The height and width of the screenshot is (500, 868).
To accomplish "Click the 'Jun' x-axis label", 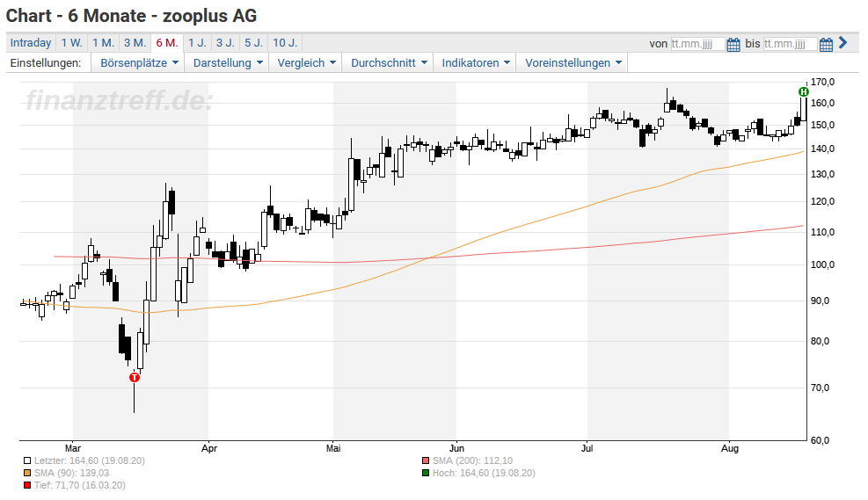I will coord(456,448).
